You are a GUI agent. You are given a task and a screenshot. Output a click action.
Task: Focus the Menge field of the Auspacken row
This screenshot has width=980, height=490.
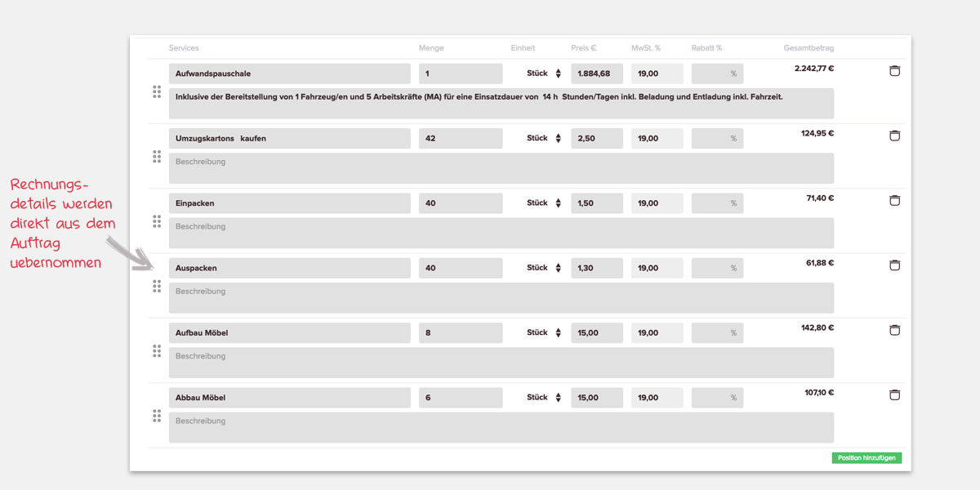[x=461, y=268]
